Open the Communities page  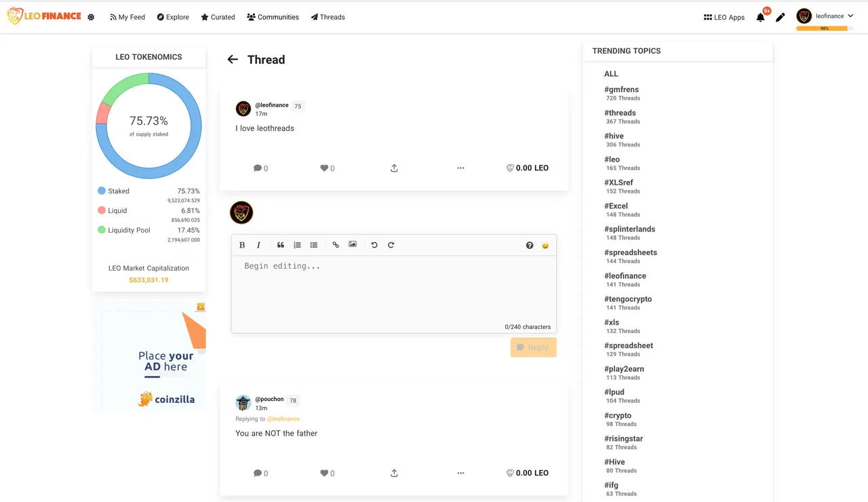(273, 17)
